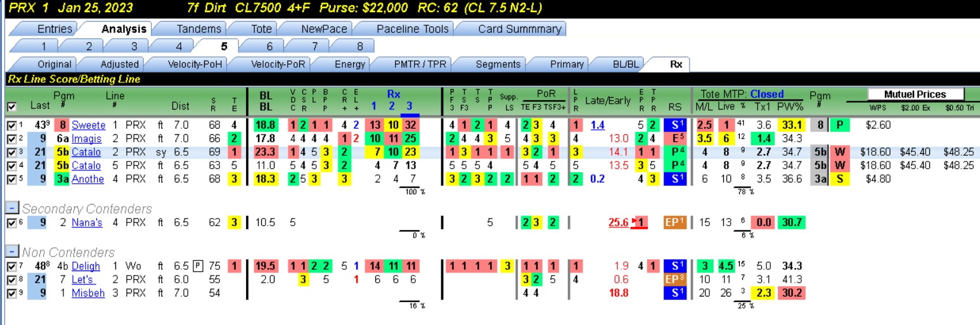
Task: Switch to the Entries tab
Action: 55,29
